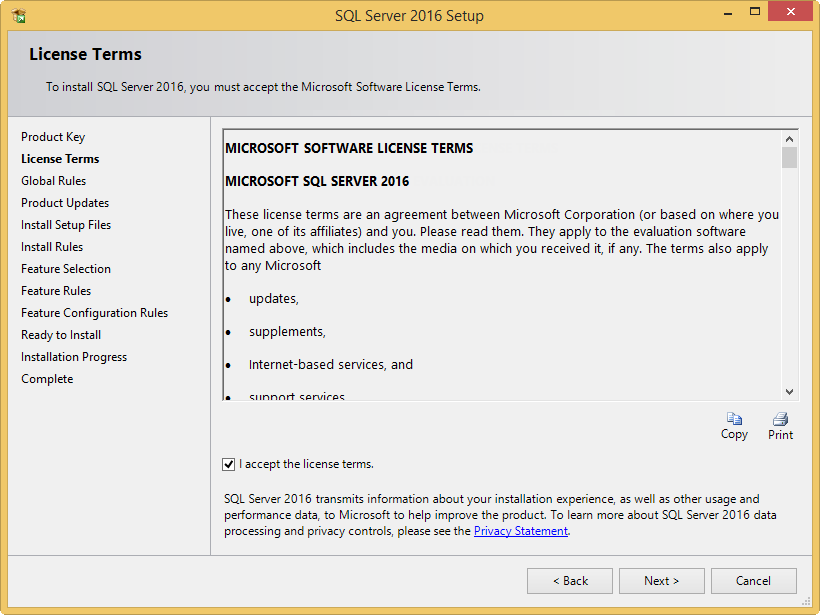The width and height of the screenshot is (820, 615).
Task: Go back with the < Back button
Action: tap(571, 581)
